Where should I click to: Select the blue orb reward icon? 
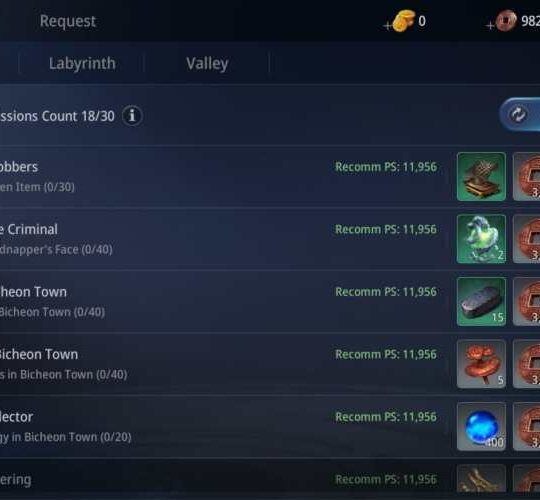point(481,426)
